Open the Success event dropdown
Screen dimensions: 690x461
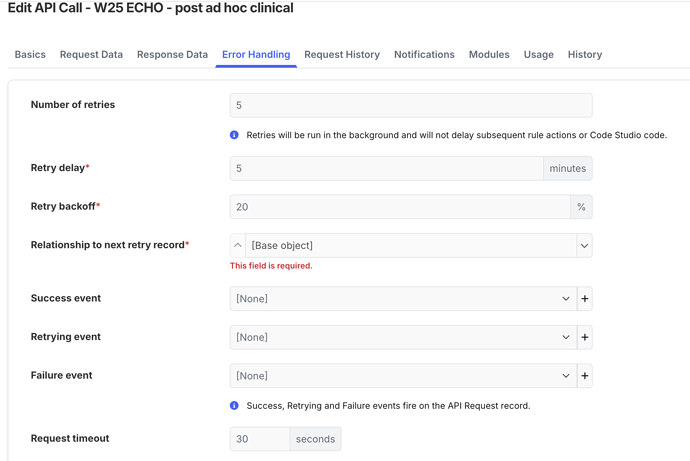pos(403,299)
